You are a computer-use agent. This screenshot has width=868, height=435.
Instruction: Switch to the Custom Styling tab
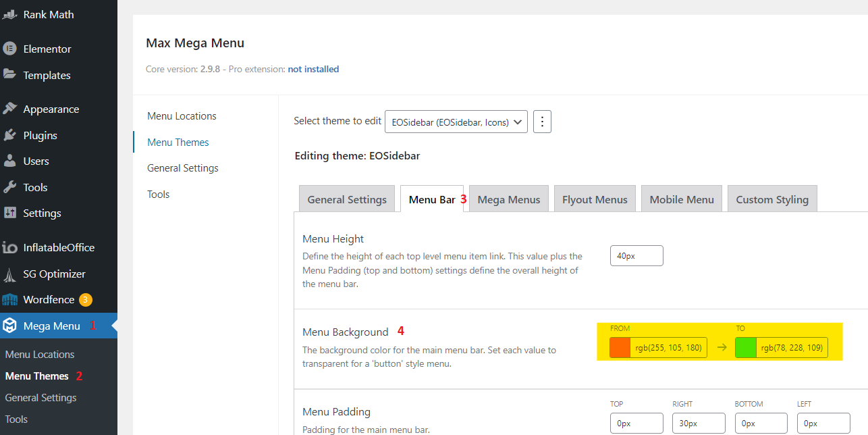[x=772, y=199]
